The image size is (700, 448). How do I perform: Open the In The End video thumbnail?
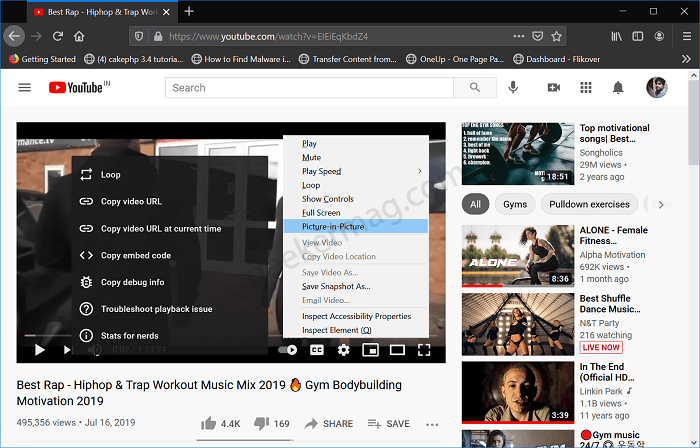tap(518, 392)
